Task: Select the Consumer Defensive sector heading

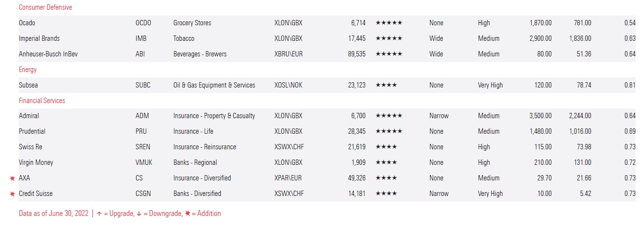Action: (x=45, y=7)
